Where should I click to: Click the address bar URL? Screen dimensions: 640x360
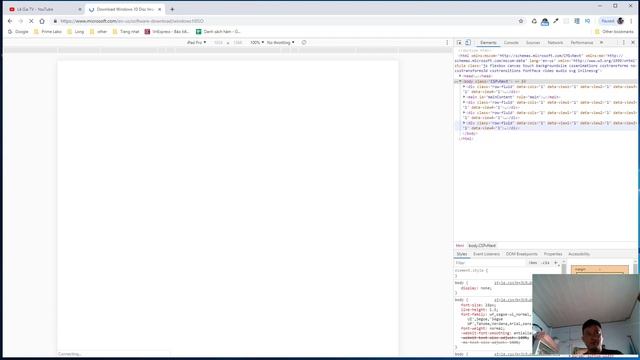131,21
